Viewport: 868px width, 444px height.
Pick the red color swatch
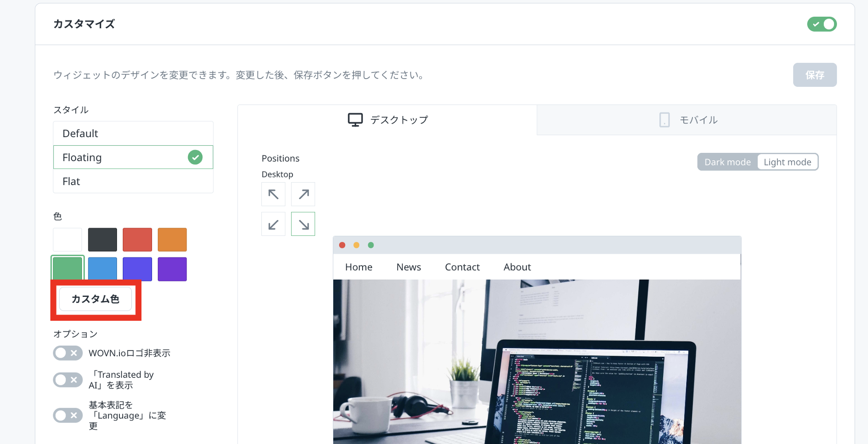(x=137, y=240)
